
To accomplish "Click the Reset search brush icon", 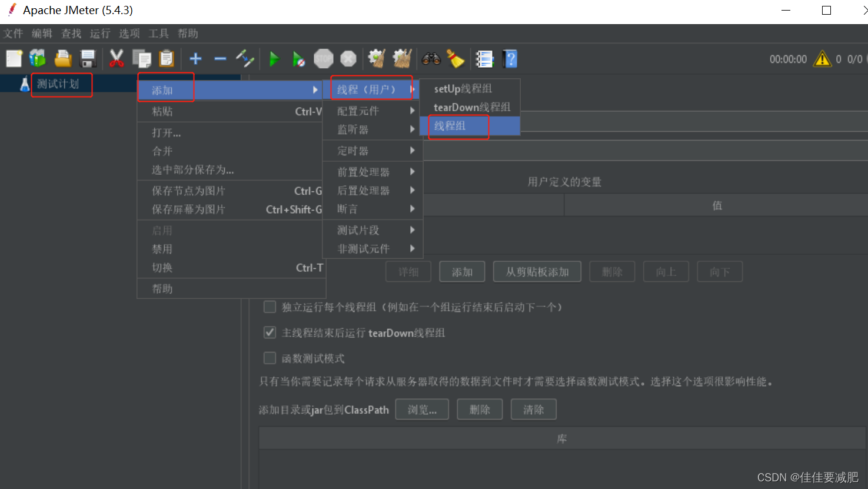I will [455, 59].
